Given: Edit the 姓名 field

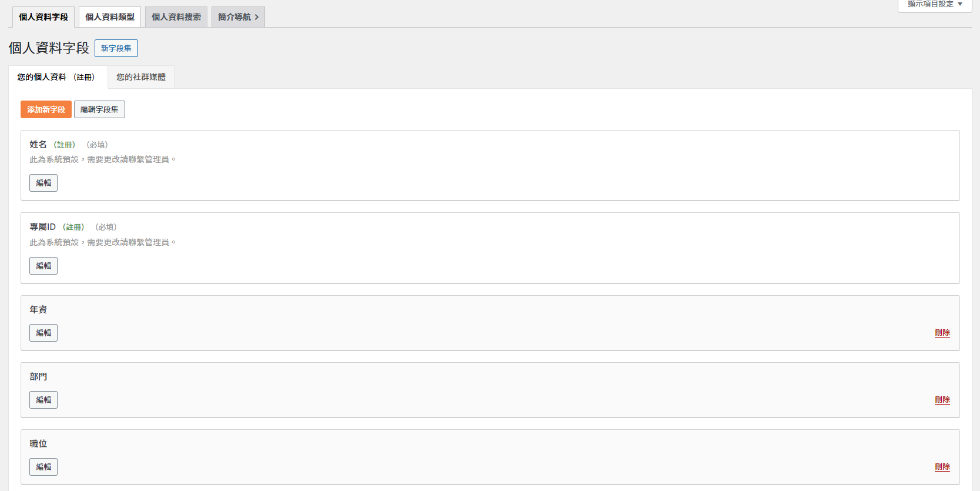Looking at the screenshot, I should (x=43, y=183).
